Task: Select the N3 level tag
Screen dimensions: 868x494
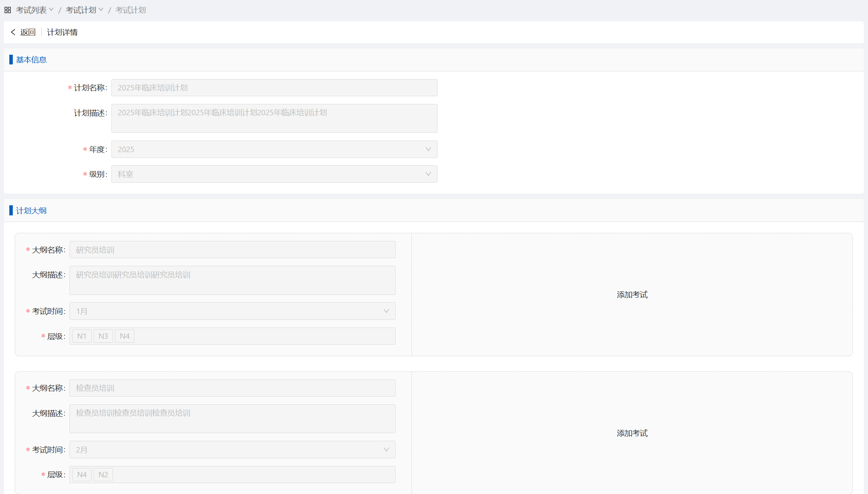Action: pos(103,336)
